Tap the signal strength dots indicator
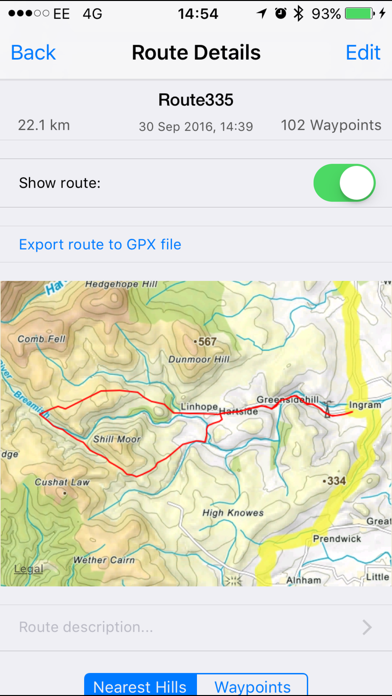The width and height of the screenshot is (392, 696). [x=29, y=14]
